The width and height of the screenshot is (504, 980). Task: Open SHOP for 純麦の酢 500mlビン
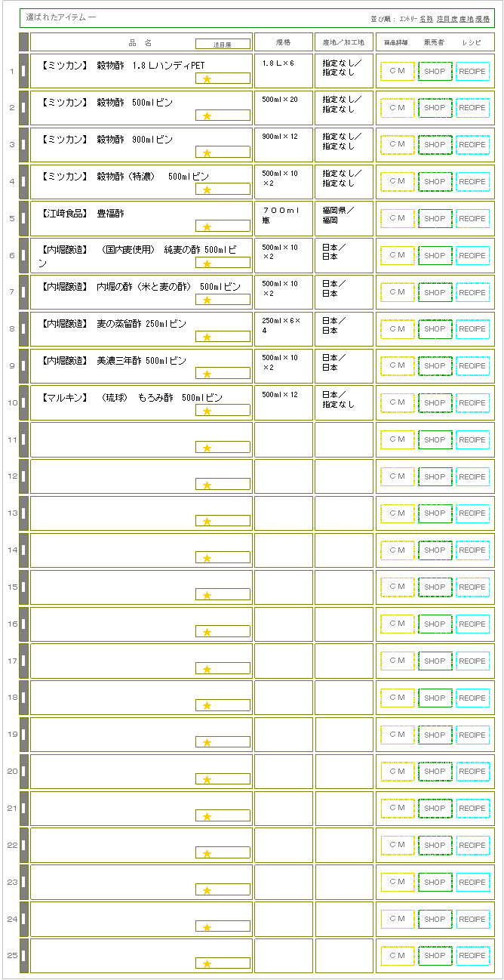click(435, 255)
